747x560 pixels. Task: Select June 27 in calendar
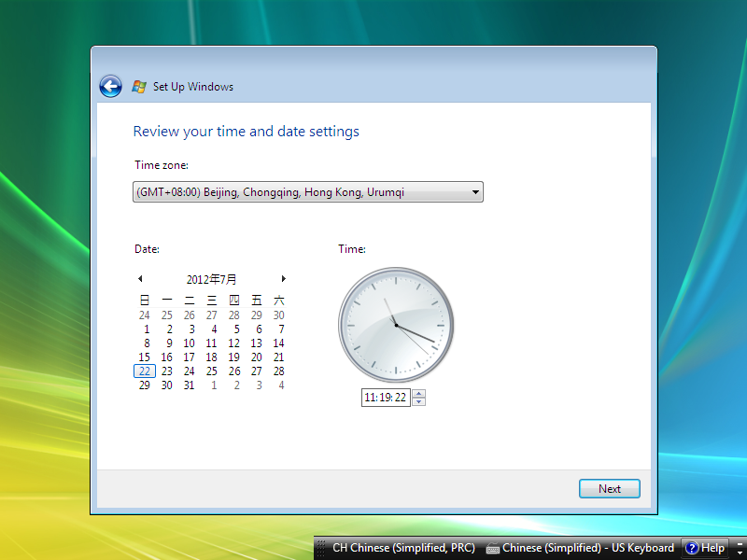[x=212, y=315]
